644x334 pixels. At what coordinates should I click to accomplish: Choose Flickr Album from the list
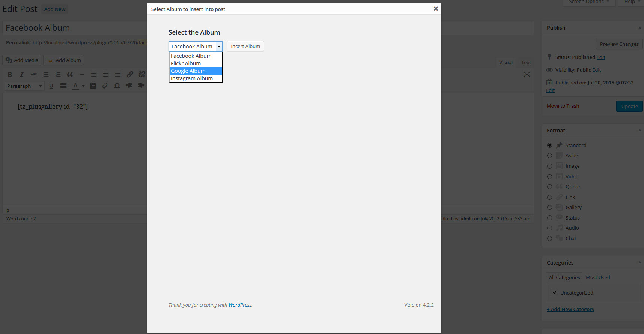click(196, 63)
